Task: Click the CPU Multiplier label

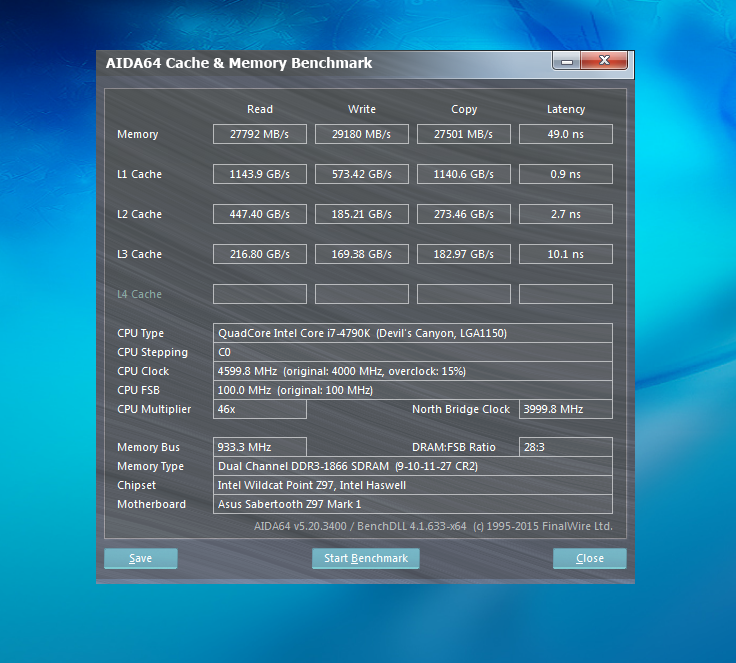Action: [x=154, y=409]
